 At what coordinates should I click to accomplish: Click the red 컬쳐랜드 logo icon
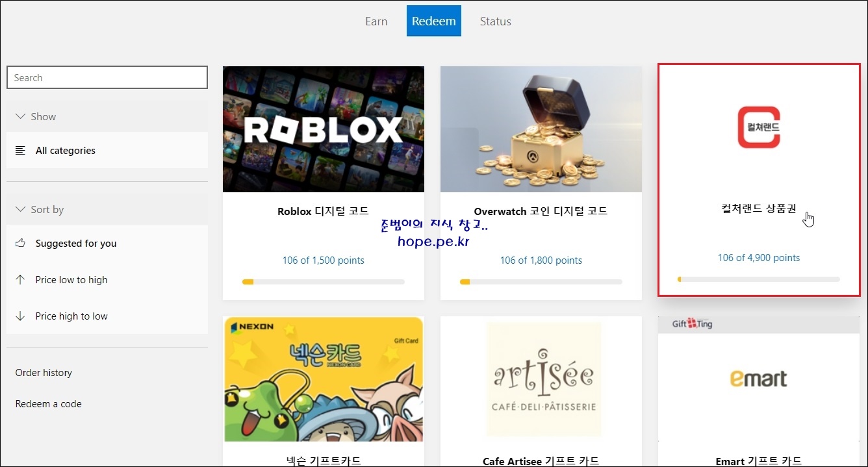(x=759, y=127)
